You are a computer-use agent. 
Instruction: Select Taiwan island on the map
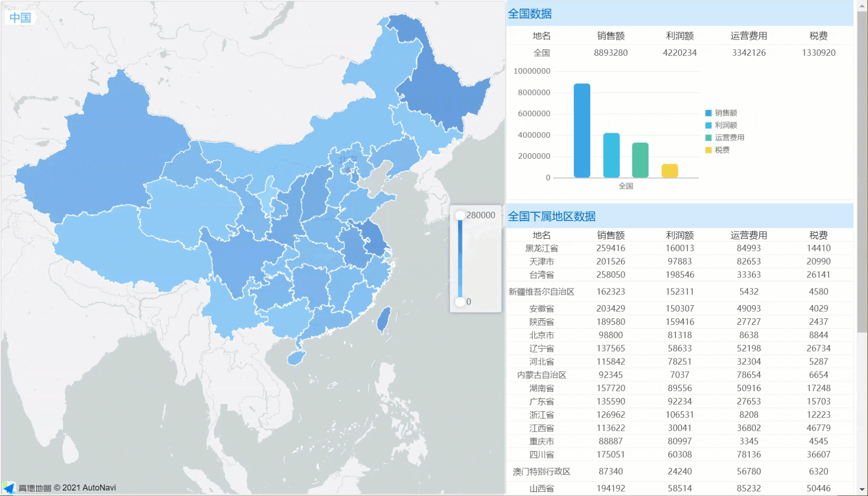click(x=383, y=319)
